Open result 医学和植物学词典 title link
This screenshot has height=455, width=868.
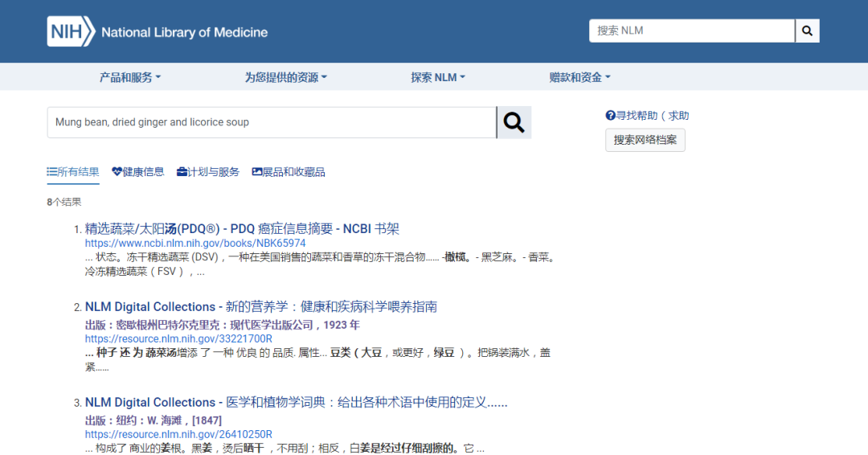pyautogui.click(x=296, y=403)
